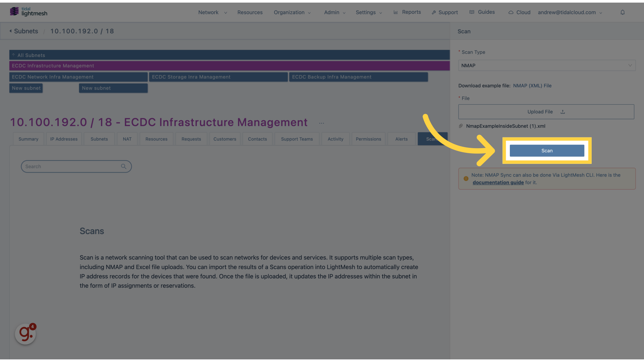
Task: Click the Reports chart icon
Action: tap(396, 12)
